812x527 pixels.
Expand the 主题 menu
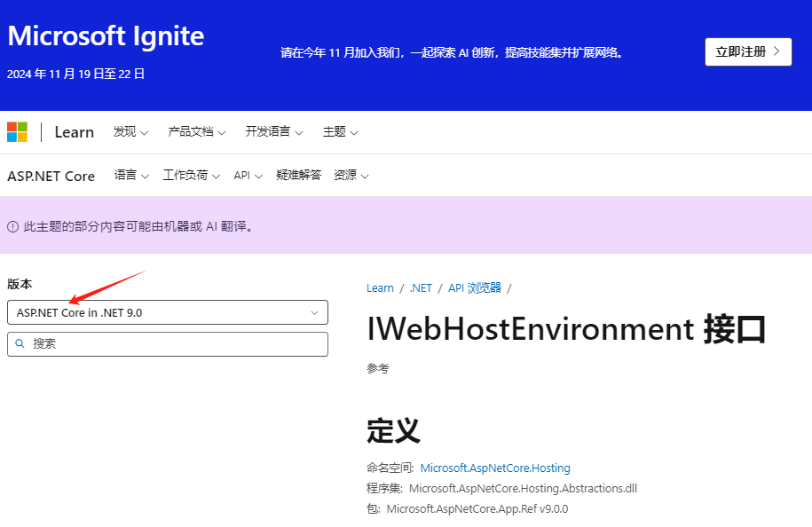(x=340, y=132)
